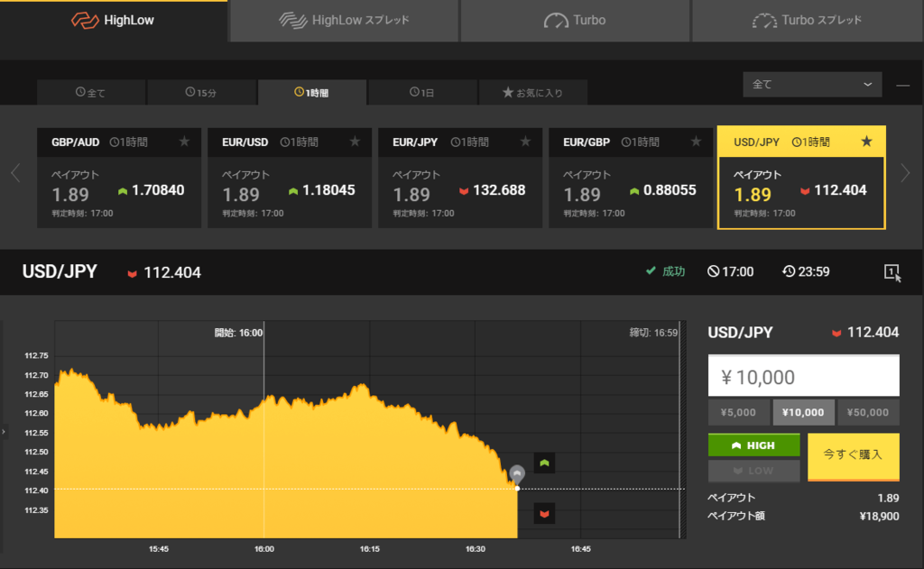This screenshot has width=924, height=569.
Task: Select the 1時間 time filter tab
Action: coord(311,93)
